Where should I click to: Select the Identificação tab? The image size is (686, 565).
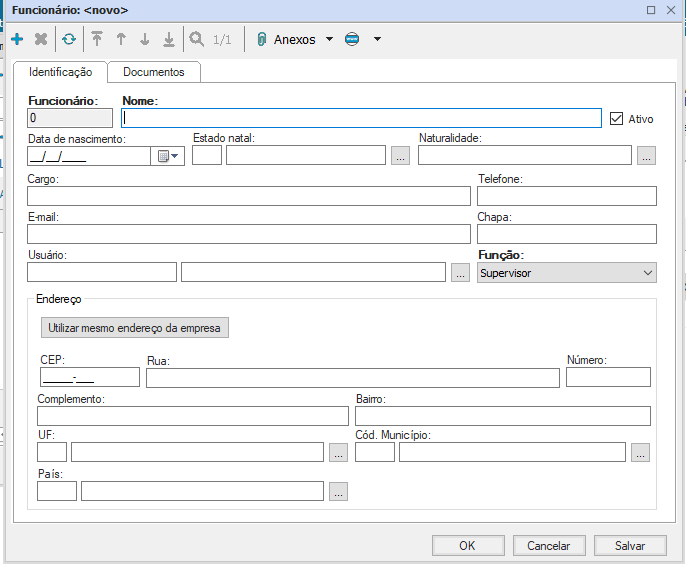tap(61, 72)
